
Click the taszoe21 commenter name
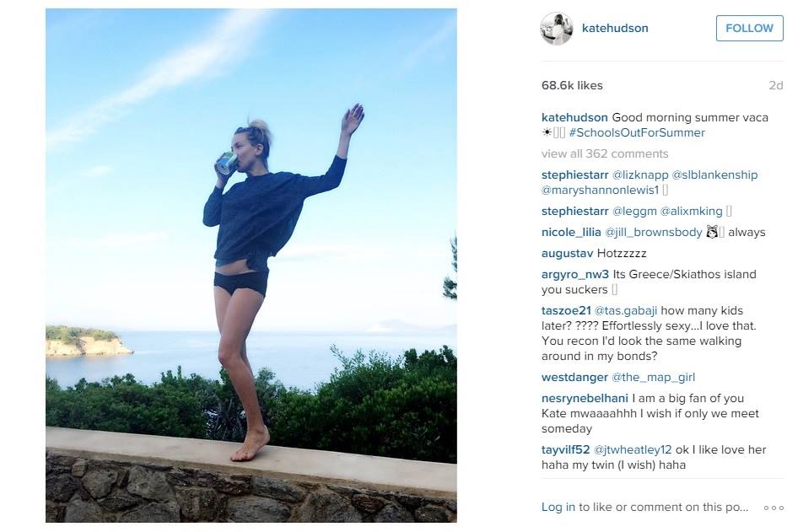point(566,310)
